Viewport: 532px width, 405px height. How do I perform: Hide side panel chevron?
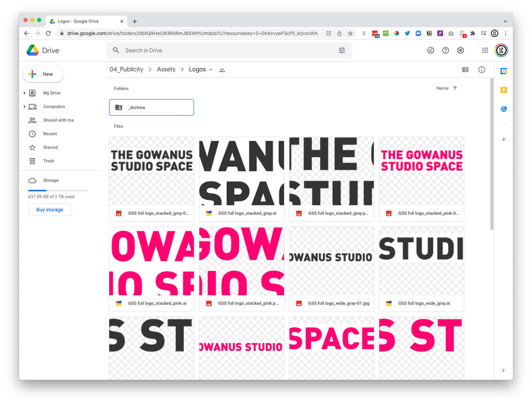click(503, 370)
